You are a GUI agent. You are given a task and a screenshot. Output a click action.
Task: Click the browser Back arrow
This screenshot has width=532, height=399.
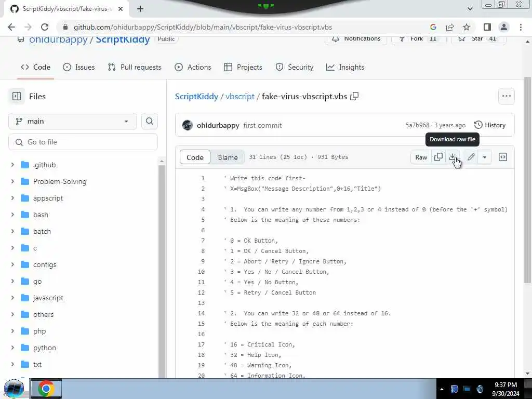[x=11, y=27]
